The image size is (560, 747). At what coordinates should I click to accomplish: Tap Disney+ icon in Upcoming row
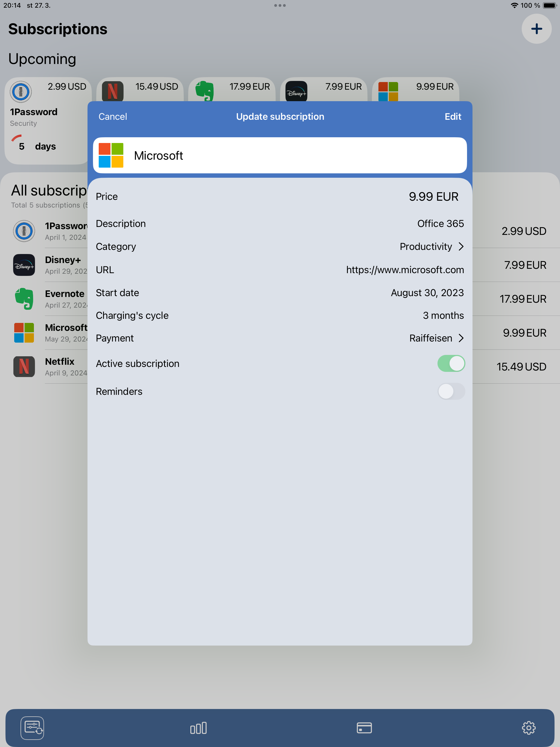pyautogui.click(x=296, y=91)
